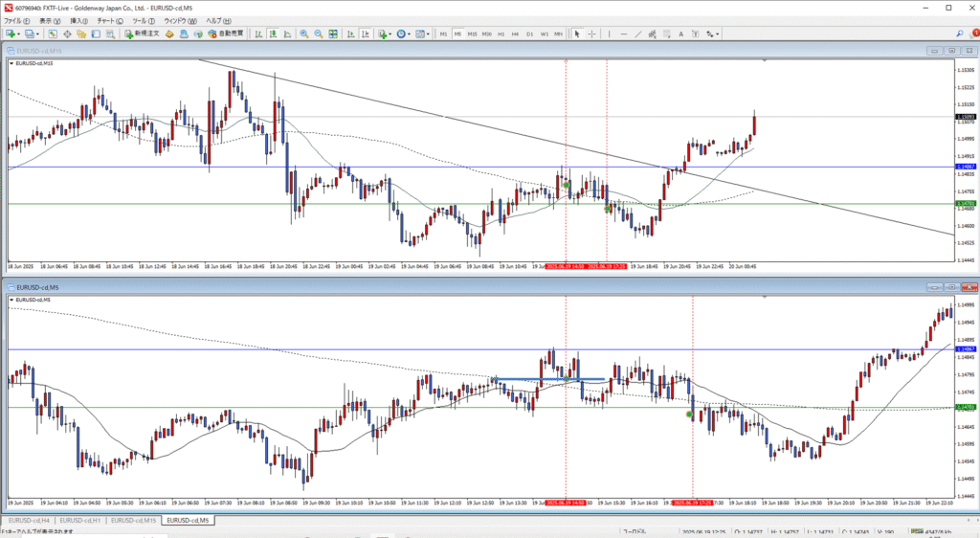Click the red date marker on lower chart time axis

point(691,502)
